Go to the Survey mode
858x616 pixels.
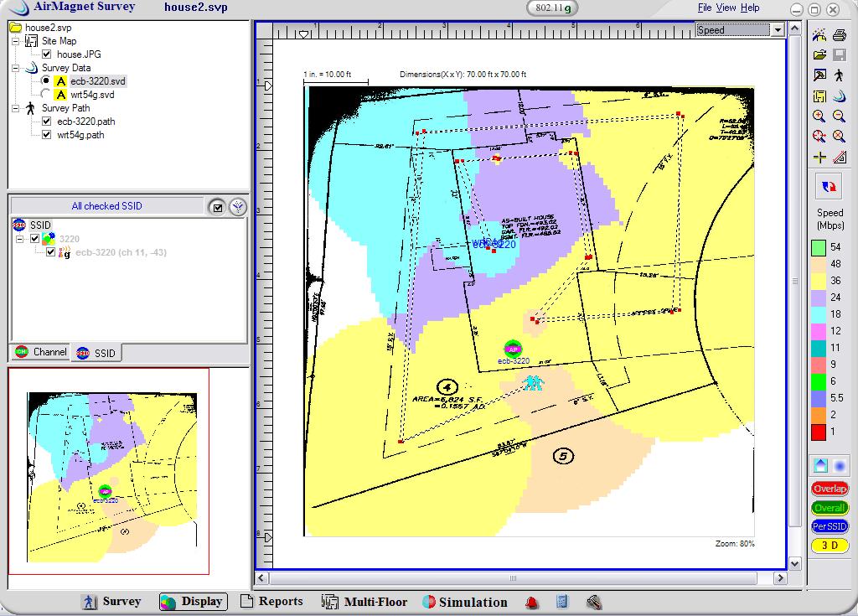tap(111, 602)
